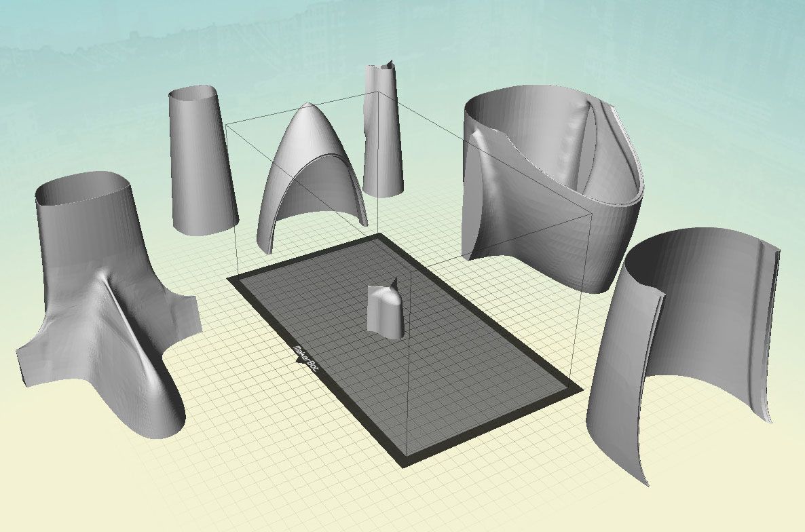Click the pointed tip of the small center model
This screenshot has width=805, height=532.
pos(393,280)
